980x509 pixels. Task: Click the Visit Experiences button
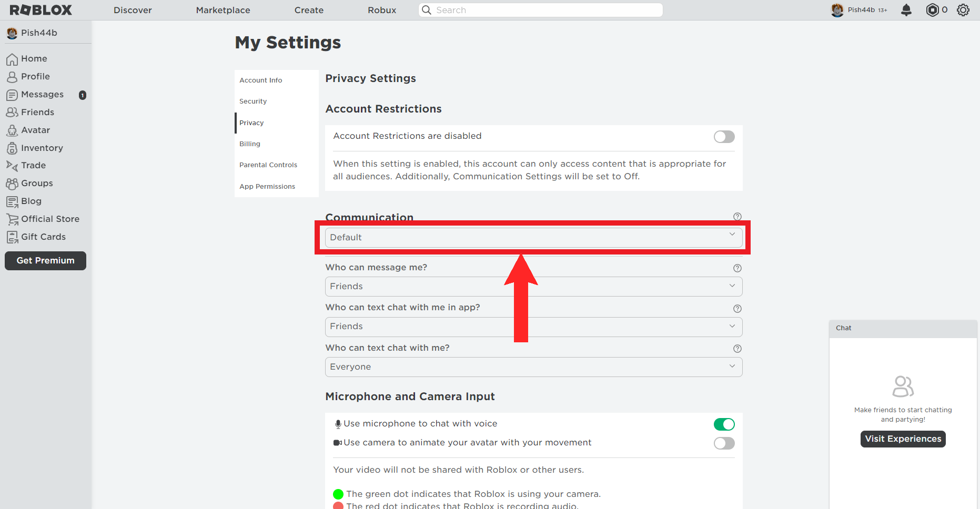pyautogui.click(x=903, y=439)
